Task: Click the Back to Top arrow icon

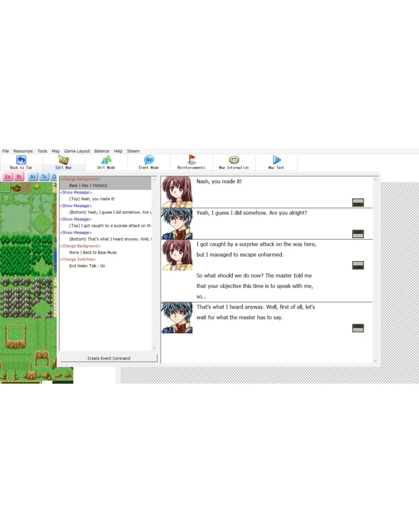Action: point(21,160)
